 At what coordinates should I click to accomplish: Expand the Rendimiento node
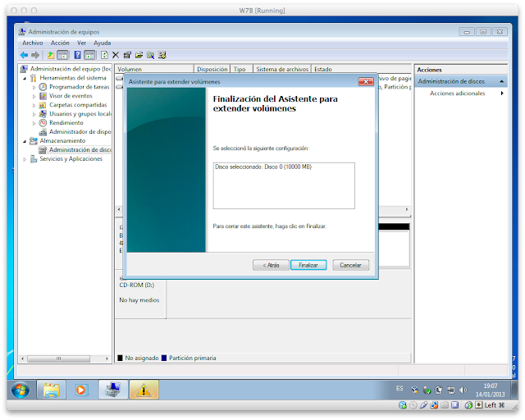pyautogui.click(x=34, y=123)
